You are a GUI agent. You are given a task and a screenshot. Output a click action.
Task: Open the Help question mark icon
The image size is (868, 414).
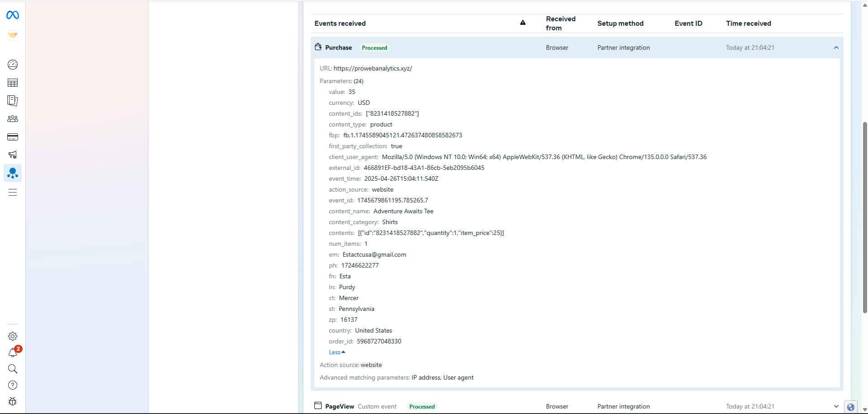[13, 385]
